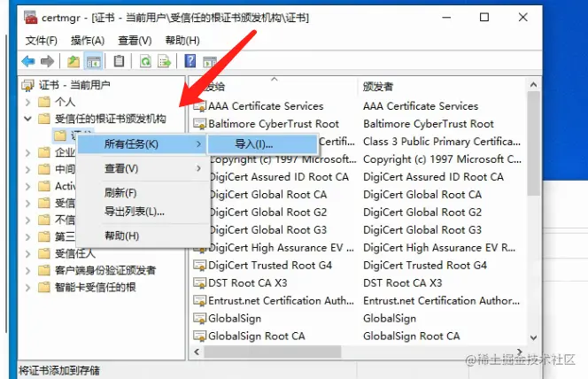The image size is (588, 379).
Task: Choose 所有任务(K) in the context menu
Action: pyautogui.click(x=142, y=144)
